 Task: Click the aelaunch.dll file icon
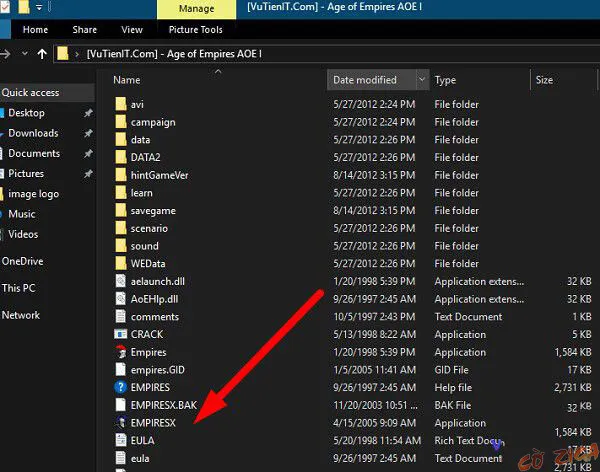120,281
